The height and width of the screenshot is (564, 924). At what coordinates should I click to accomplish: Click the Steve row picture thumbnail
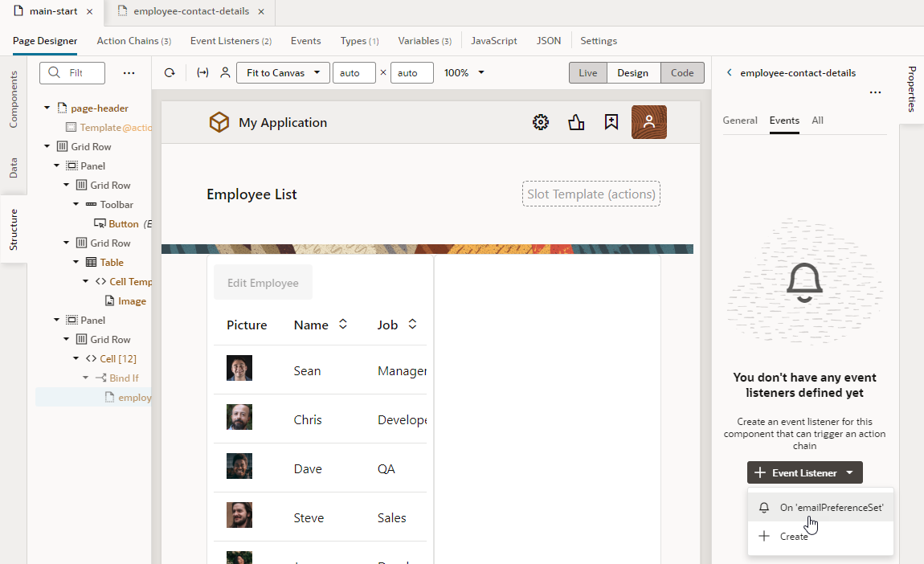click(239, 514)
